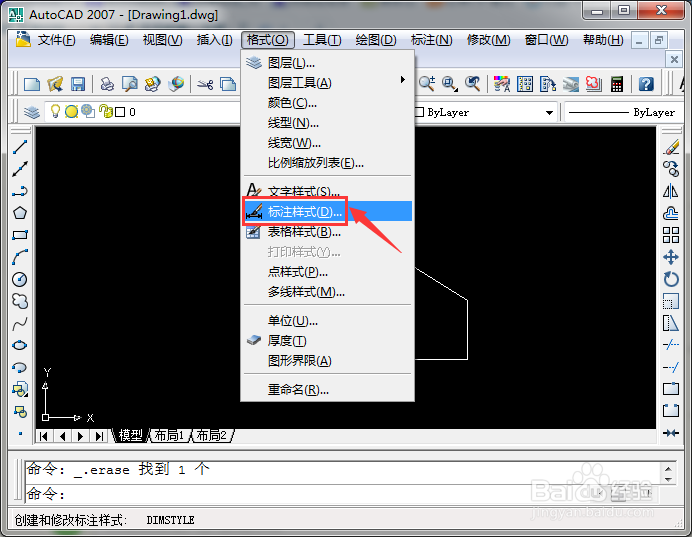Screen dimensions: 692x537
Task: Select the Circle draw tool
Action: (20, 279)
